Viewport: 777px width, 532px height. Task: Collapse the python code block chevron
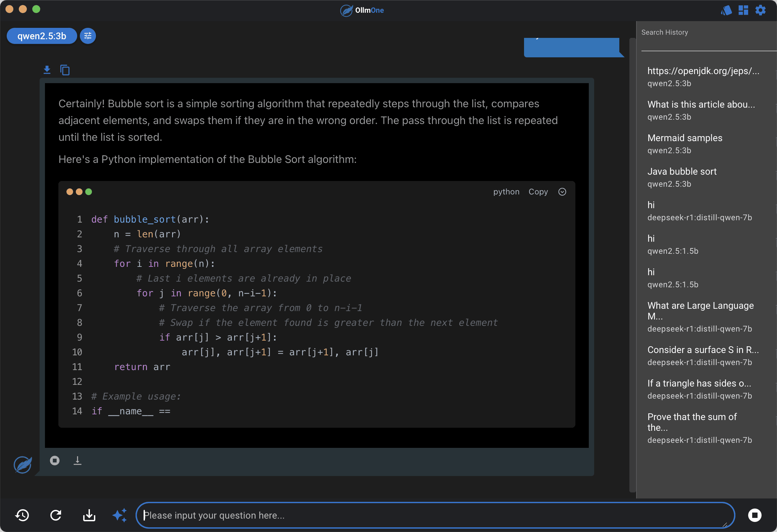562,192
